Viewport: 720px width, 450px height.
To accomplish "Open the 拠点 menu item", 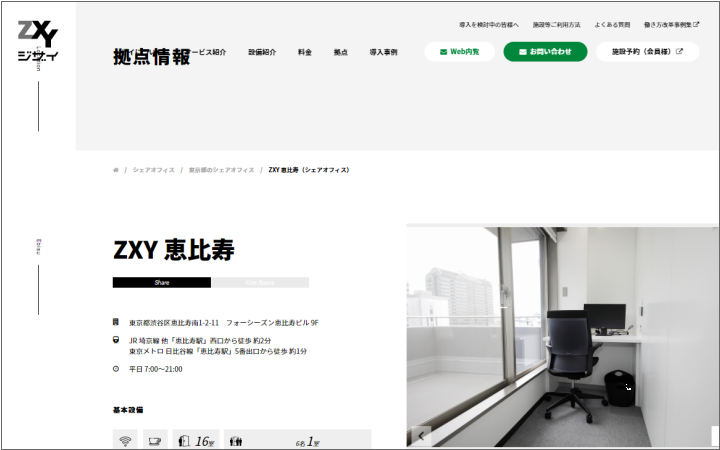I will 341,52.
